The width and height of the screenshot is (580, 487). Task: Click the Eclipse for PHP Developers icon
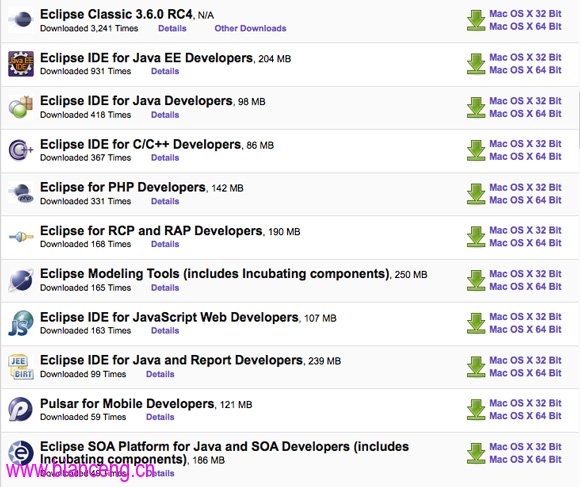21,193
